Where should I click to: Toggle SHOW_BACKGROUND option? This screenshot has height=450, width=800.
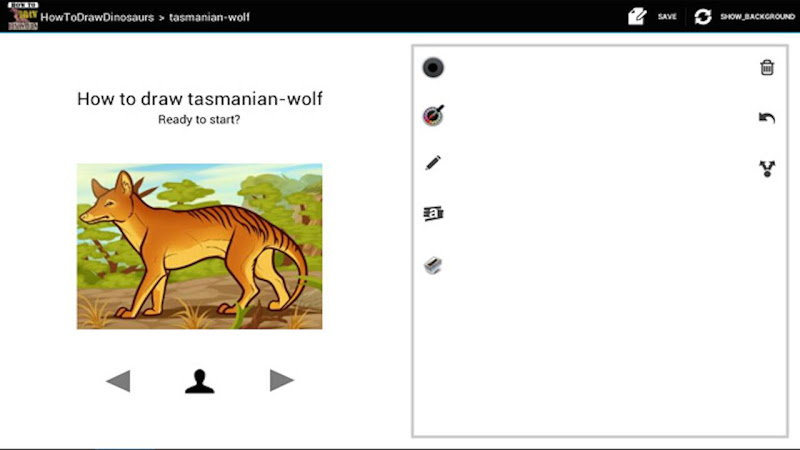click(x=757, y=17)
